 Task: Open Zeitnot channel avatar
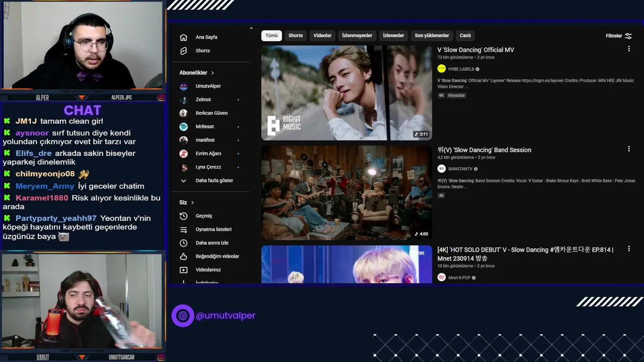(x=184, y=100)
